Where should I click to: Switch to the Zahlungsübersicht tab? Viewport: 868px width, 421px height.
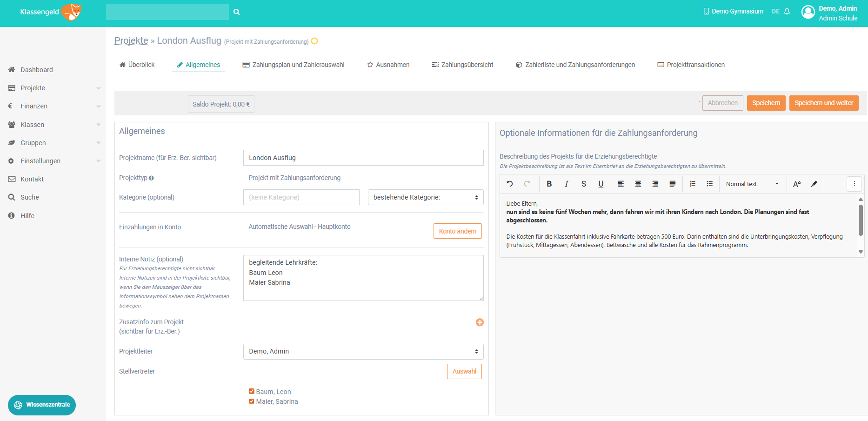tap(462, 65)
